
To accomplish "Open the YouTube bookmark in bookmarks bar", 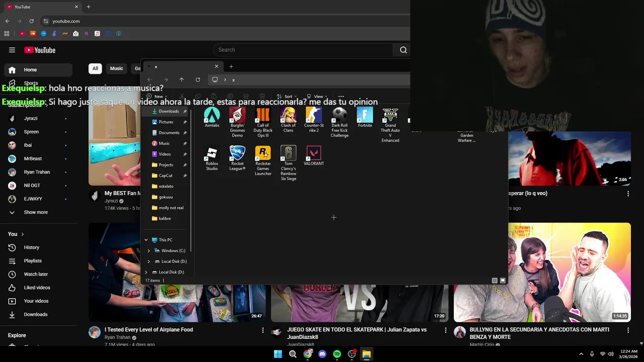I will tap(22, 34).
